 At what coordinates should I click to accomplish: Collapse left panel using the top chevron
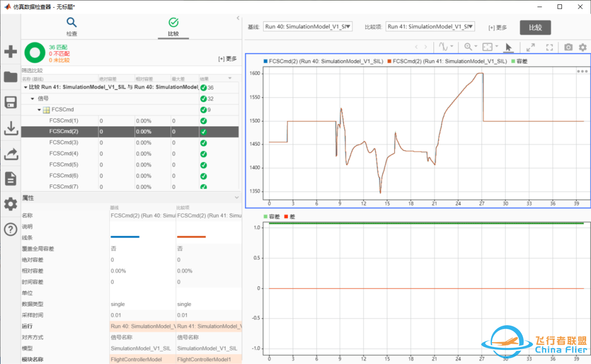click(238, 18)
